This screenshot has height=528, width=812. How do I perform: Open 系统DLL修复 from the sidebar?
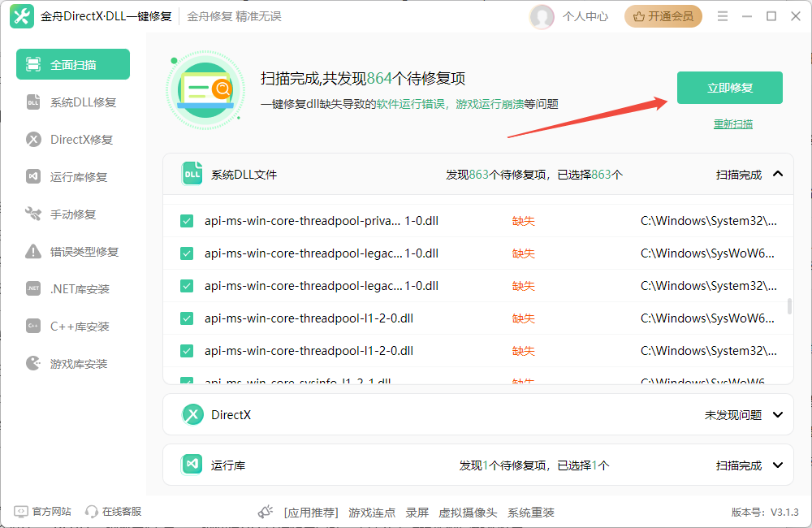[73, 102]
